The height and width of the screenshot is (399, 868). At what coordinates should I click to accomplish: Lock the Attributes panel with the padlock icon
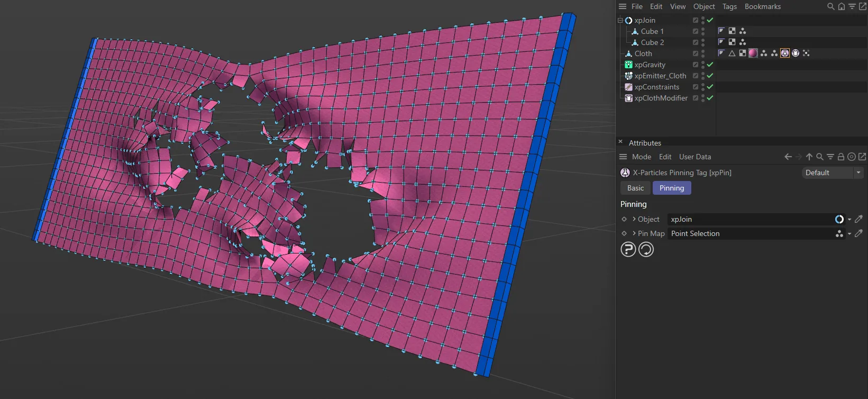840,157
